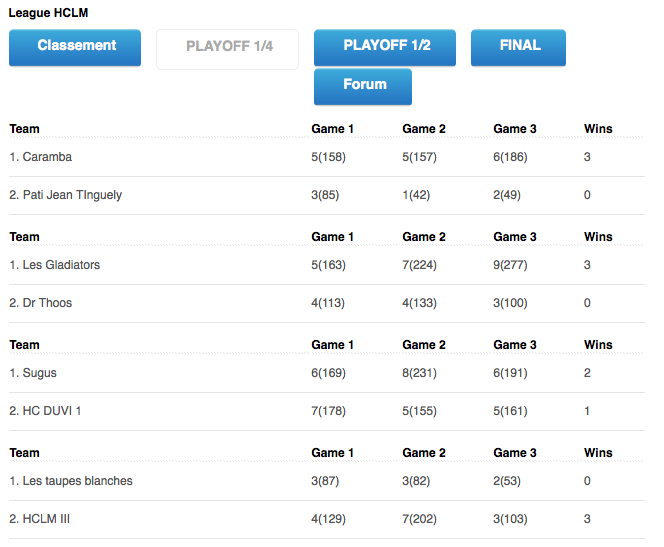This screenshot has height=547, width=664.
Task: Open the Classement tab
Action: pos(75,47)
